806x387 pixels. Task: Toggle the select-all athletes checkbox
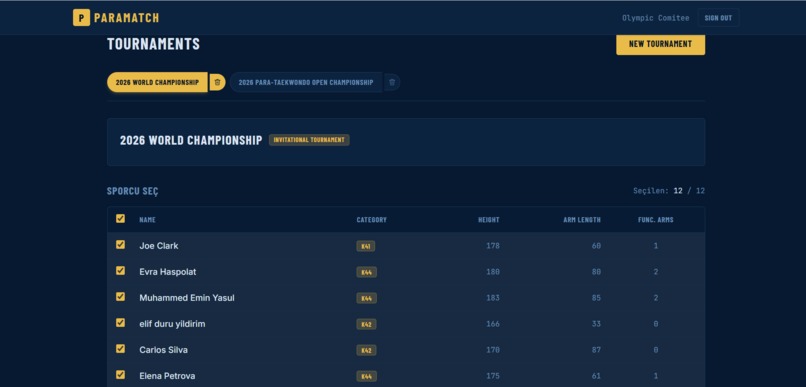click(120, 219)
